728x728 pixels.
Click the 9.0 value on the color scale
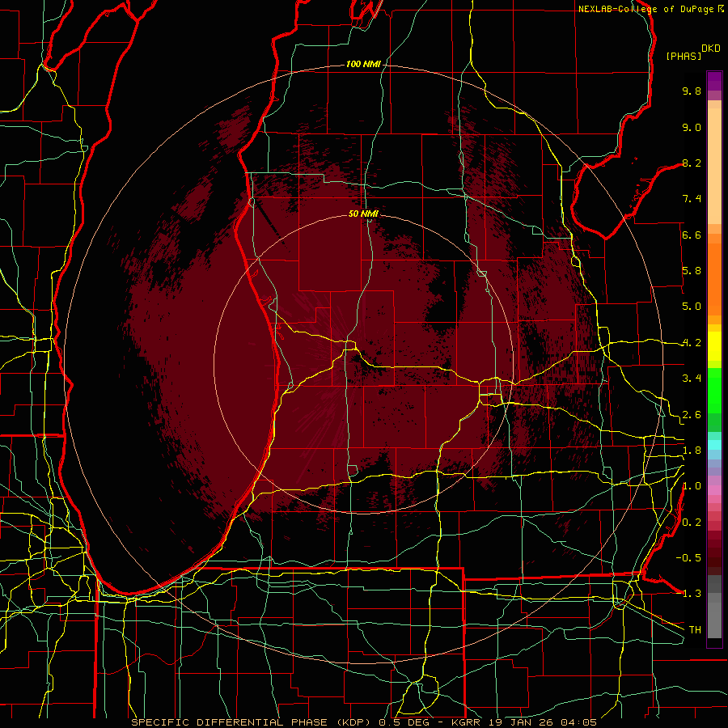click(x=692, y=127)
